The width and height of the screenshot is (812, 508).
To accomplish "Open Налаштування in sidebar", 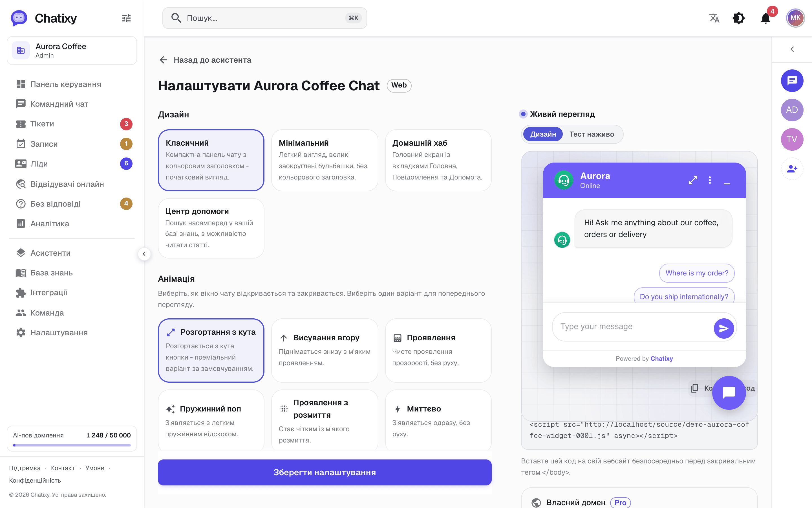I will pyautogui.click(x=72, y=332).
